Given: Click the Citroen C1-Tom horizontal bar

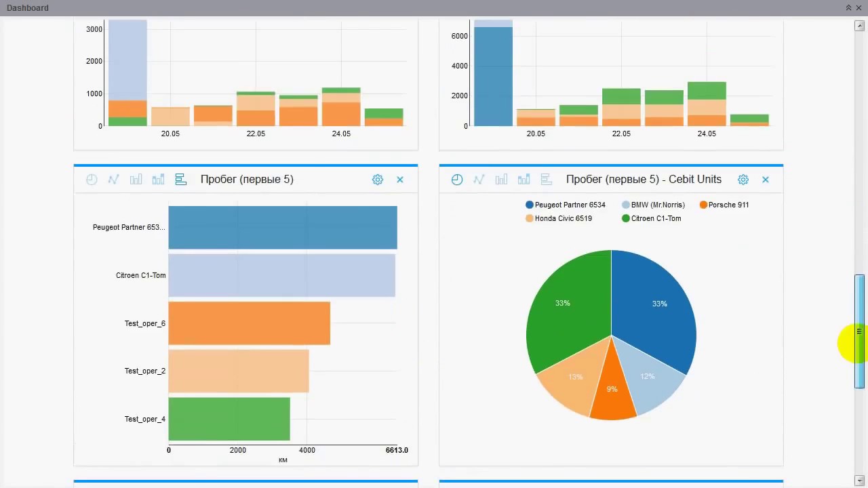Looking at the screenshot, I should (282, 275).
